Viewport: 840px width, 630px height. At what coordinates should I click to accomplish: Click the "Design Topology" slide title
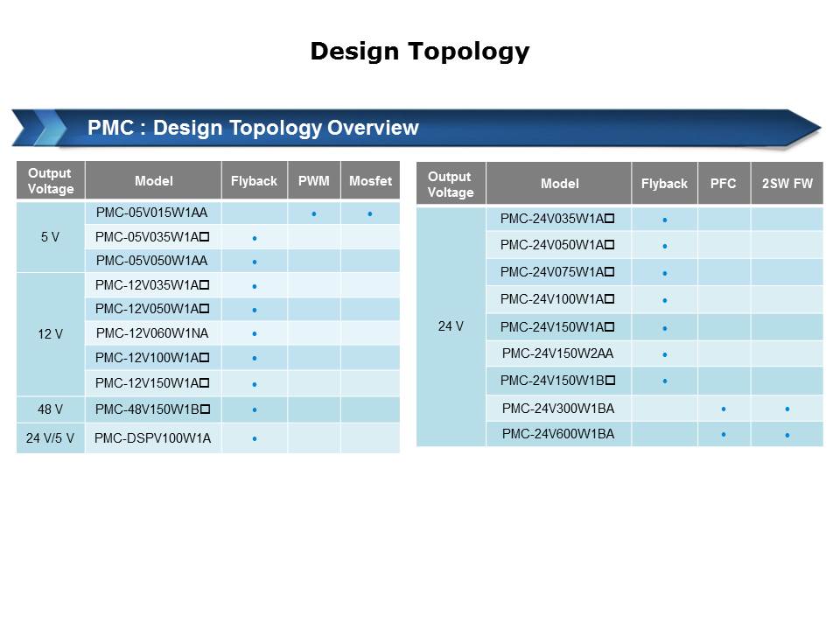[x=419, y=52]
